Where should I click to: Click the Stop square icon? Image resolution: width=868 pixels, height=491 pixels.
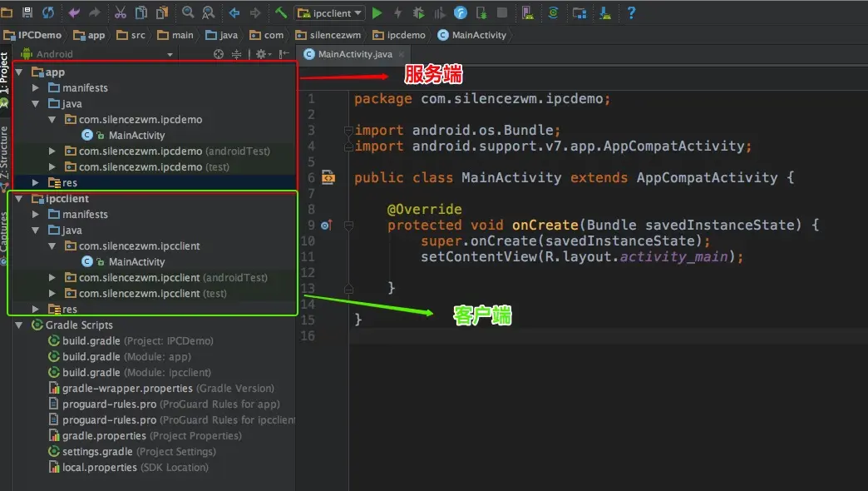point(502,12)
